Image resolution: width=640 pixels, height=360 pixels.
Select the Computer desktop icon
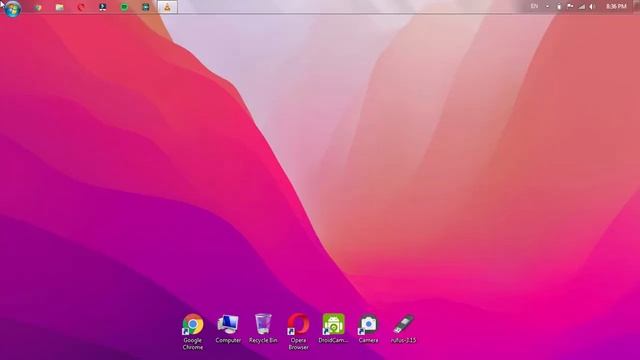(x=228, y=329)
